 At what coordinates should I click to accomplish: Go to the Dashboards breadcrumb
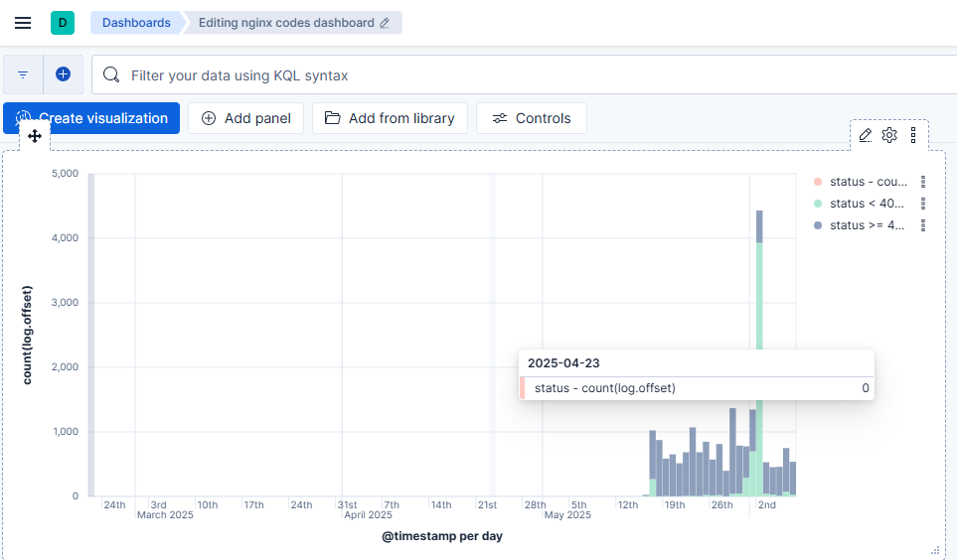(x=136, y=23)
